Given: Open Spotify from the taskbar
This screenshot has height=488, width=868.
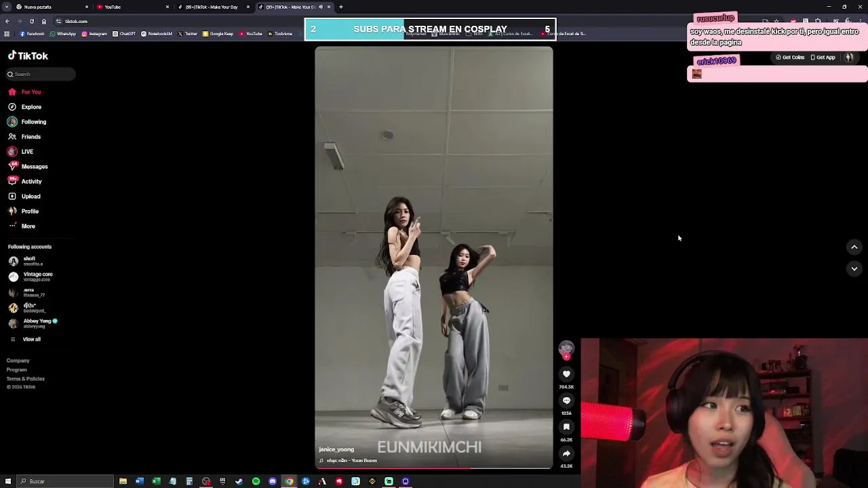Looking at the screenshot, I should [256, 481].
